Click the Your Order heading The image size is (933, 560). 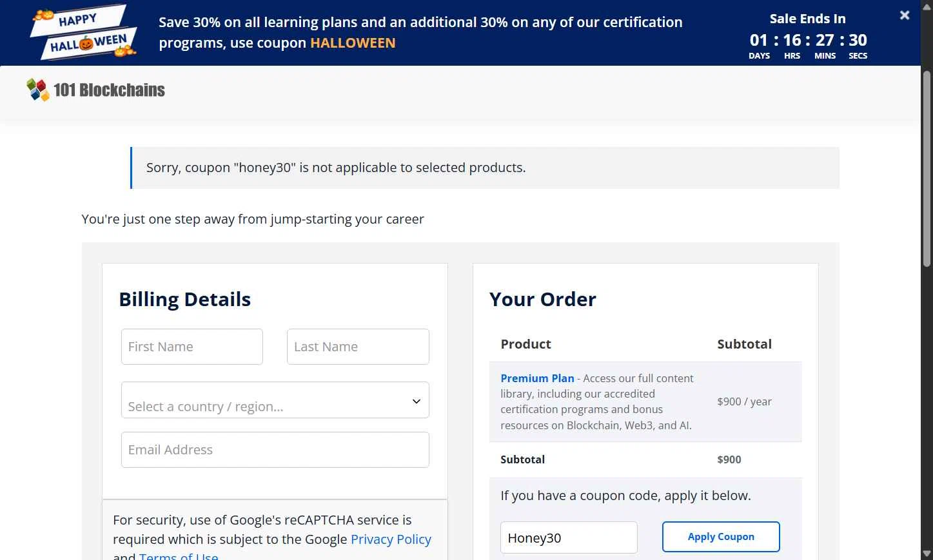(x=543, y=300)
